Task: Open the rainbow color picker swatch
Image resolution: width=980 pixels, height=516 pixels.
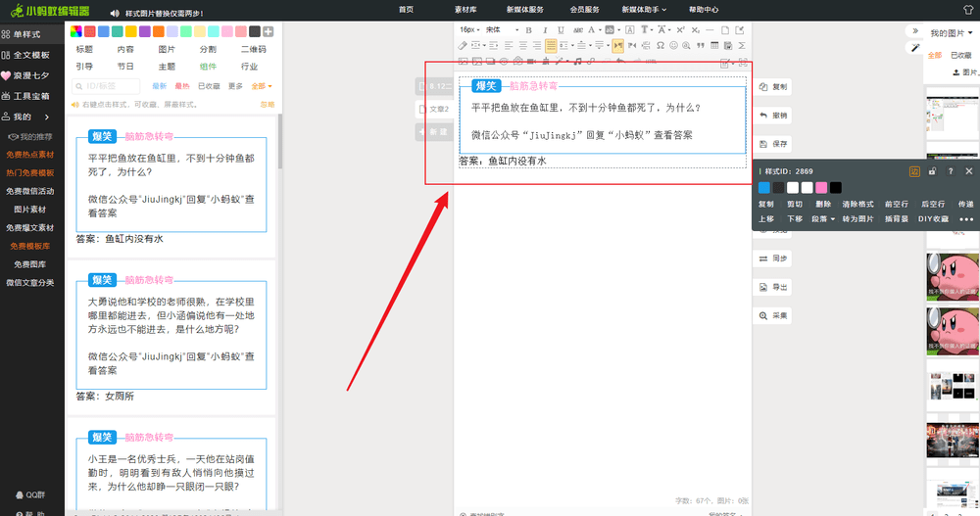Action: click(x=75, y=31)
